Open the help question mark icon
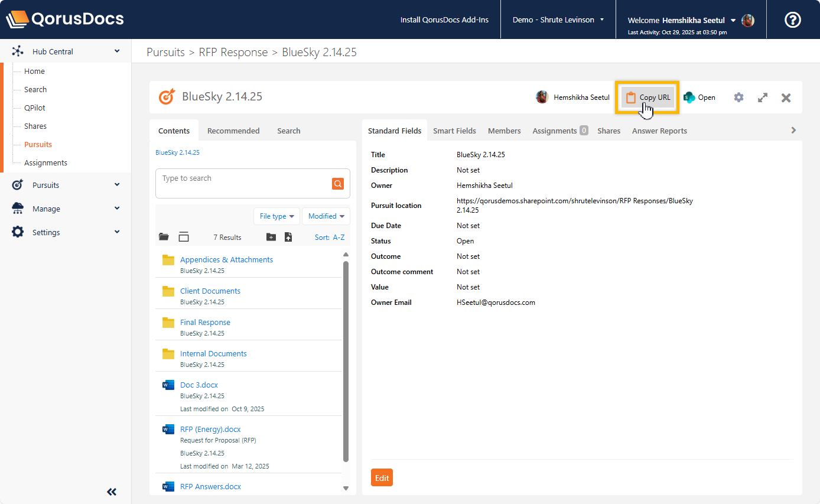The height and width of the screenshot is (504, 820). tap(792, 20)
